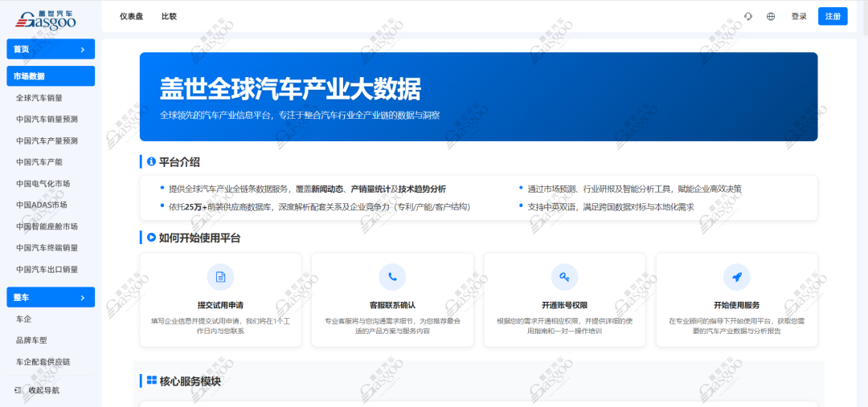The height and width of the screenshot is (407, 868).
Task: Collapse the 市场数据 sidebar section
Action: [51, 76]
